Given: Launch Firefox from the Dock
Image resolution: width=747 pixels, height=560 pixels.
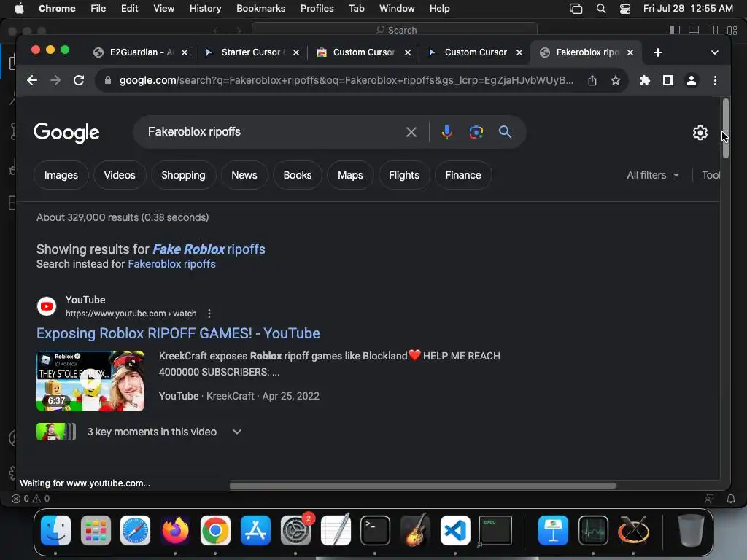Looking at the screenshot, I should coord(175,531).
